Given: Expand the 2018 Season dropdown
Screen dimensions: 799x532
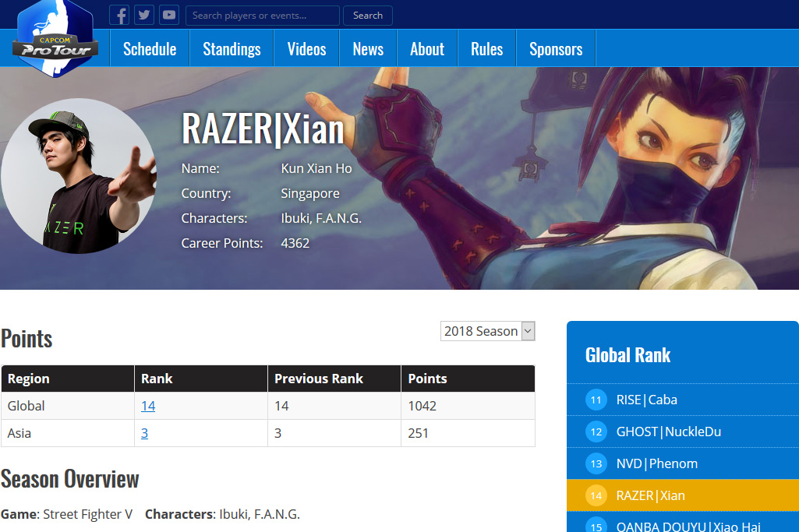Looking at the screenshot, I should click(x=488, y=331).
